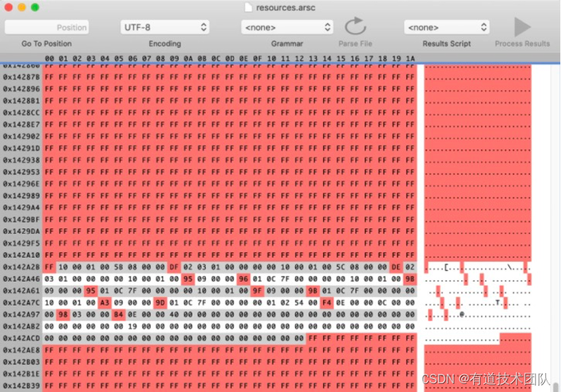The width and height of the screenshot is (561, 392).
Task: Select address row 0x142A46
Action: pos(22,279)
